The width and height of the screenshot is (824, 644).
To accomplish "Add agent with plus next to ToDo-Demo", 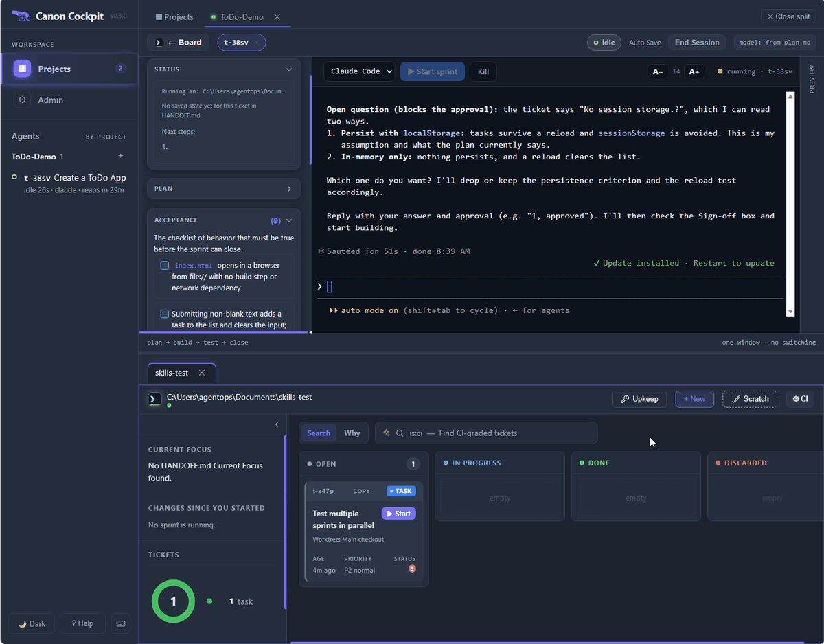I will point(121,157).
